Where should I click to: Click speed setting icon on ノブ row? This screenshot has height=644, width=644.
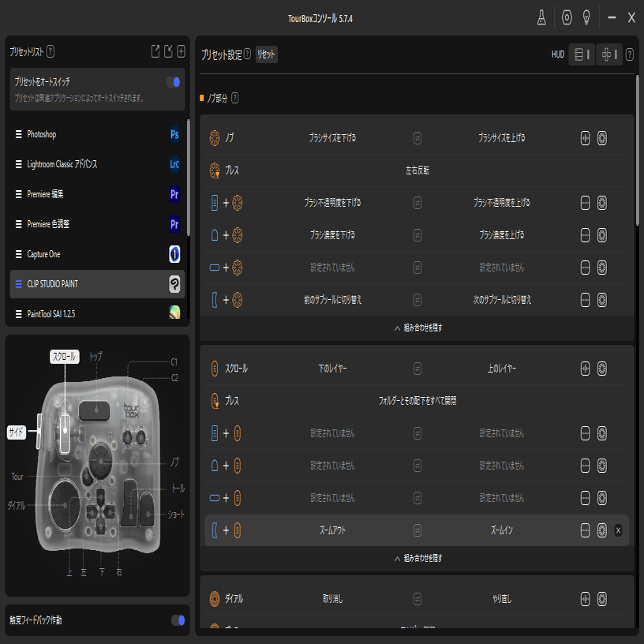click(x=585, y=138)
